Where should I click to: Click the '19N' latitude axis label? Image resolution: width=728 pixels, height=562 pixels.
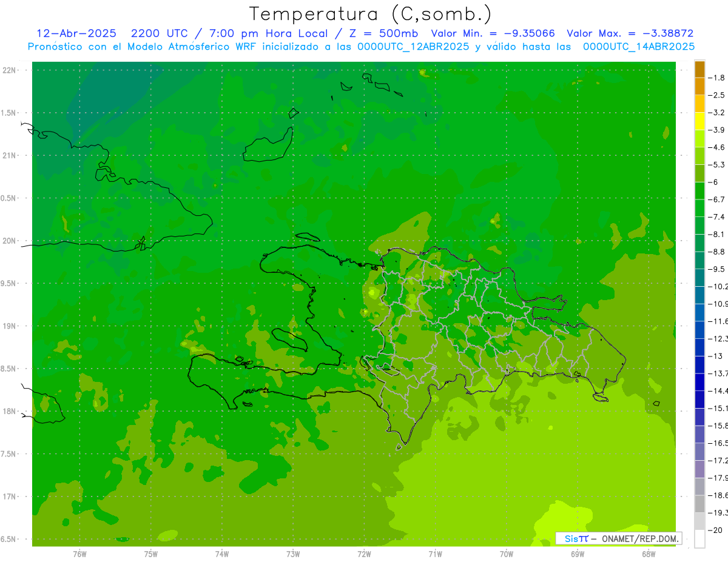[8, 326]
